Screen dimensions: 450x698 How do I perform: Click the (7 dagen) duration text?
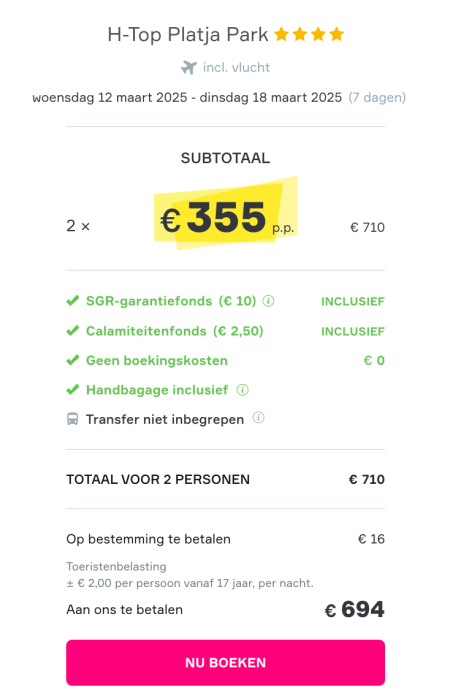tap(377, 97)
